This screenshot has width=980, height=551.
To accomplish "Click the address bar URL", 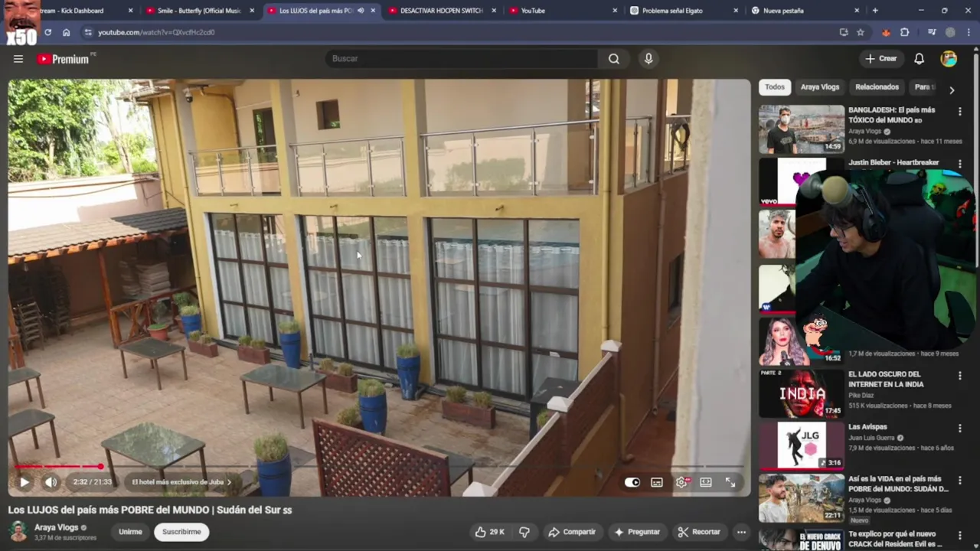I will pyautogui.click(x=156, y=32).
